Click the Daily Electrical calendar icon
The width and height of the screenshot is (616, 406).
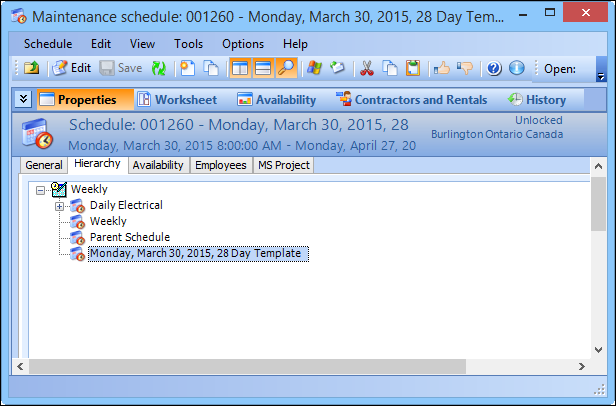pos(77,206)
